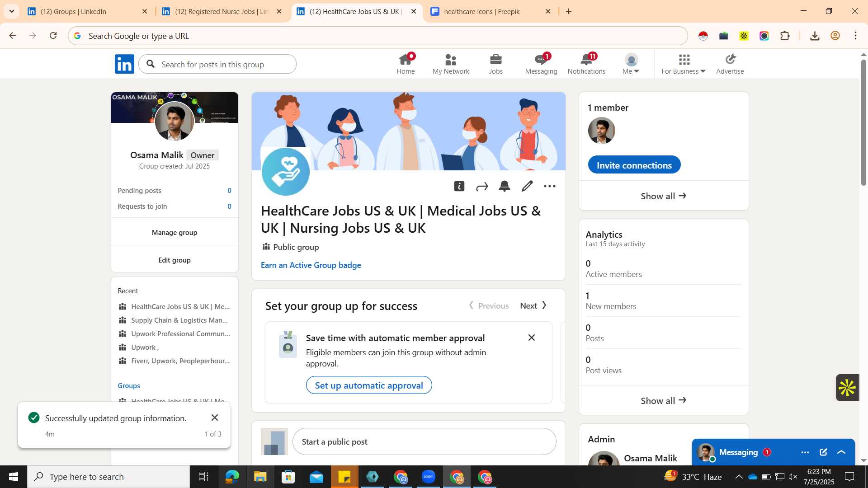Image resolution: width=868 pixels, height=488 pixels.
Task: Open the tab search dropdown arrow
Action: click(x=12, y=11)
